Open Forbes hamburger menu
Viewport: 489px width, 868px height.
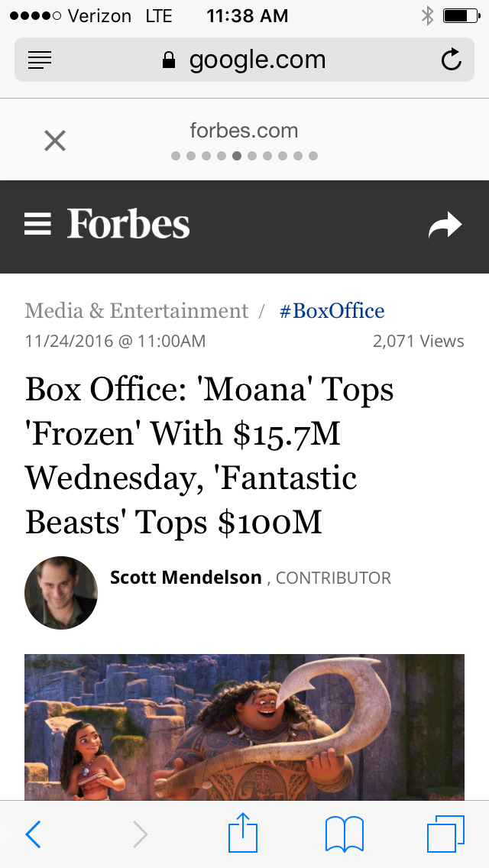pyautogui.click(x=37, y=224)
